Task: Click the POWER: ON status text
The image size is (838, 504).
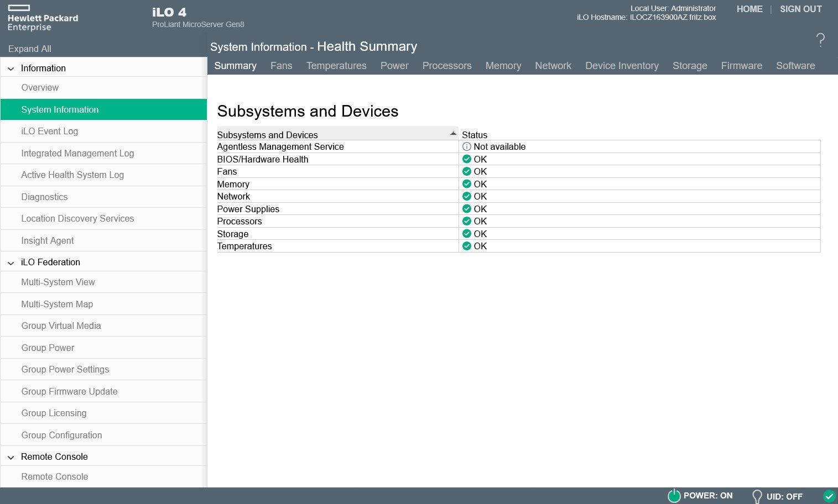Action: click(708, 496)
